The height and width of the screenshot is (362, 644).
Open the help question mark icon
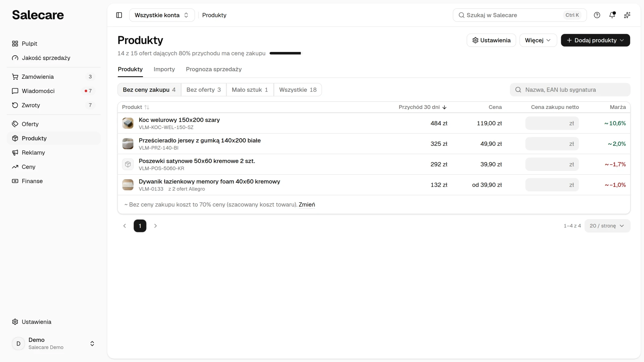click(597, 15)
